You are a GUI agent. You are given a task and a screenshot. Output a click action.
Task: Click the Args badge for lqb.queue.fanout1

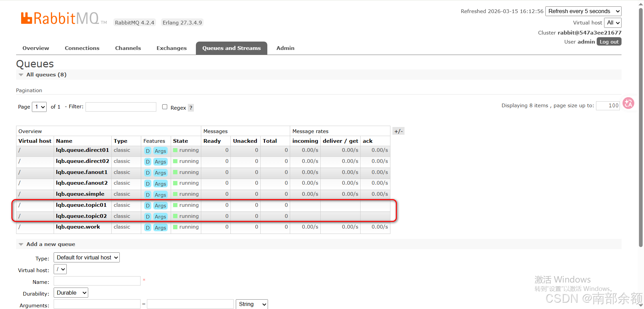pos(160,173)
